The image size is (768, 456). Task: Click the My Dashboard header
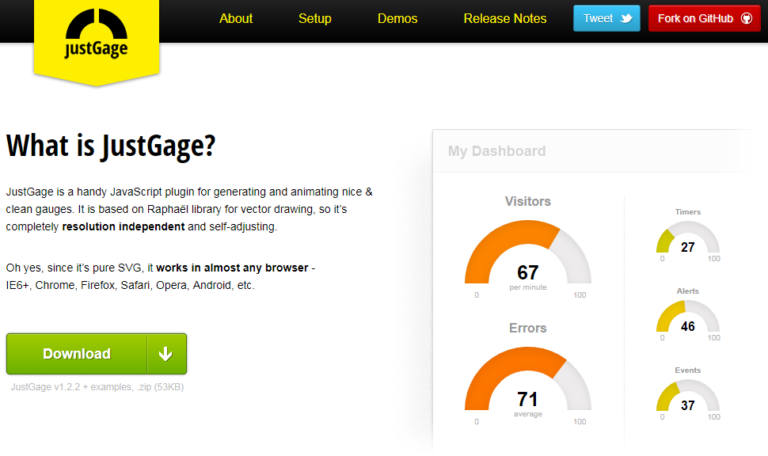497,151
